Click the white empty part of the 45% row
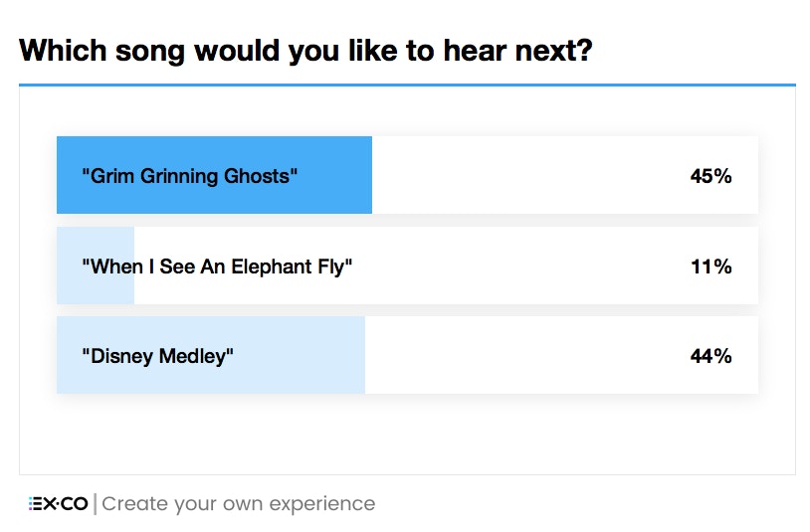This screenshot has height=532, width=810. coord(527,175)
